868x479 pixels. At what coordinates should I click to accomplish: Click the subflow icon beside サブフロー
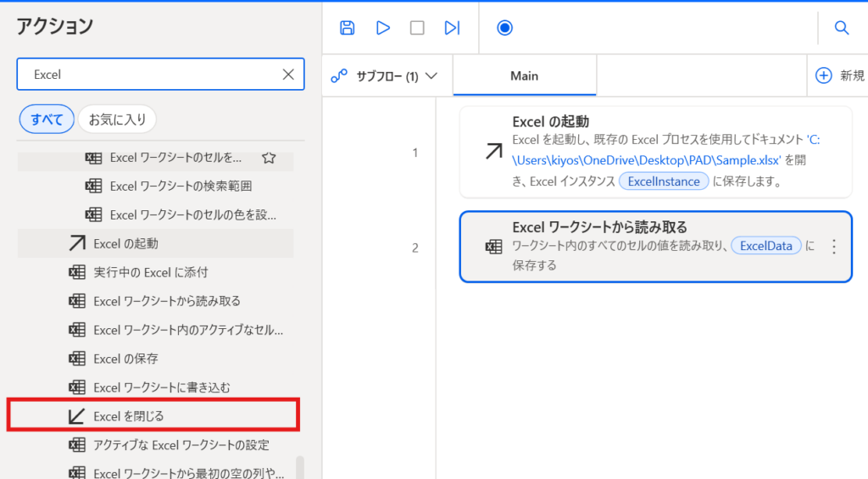coord(339,75)
